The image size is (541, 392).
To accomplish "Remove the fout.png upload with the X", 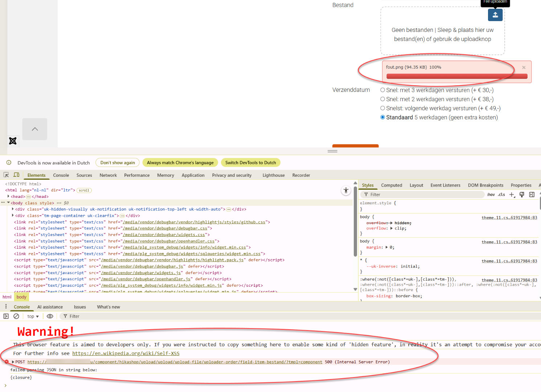I will pos(524,68).
